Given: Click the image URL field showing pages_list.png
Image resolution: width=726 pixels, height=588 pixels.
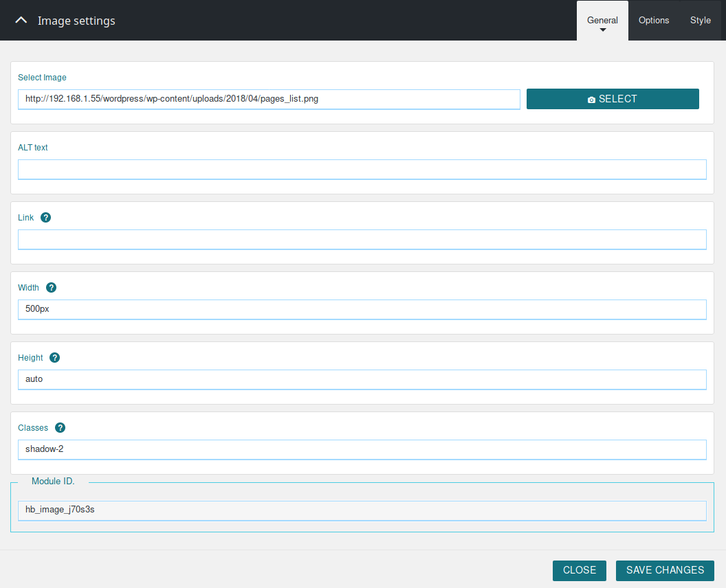Looking at the screenshot, I should [269, 99].
